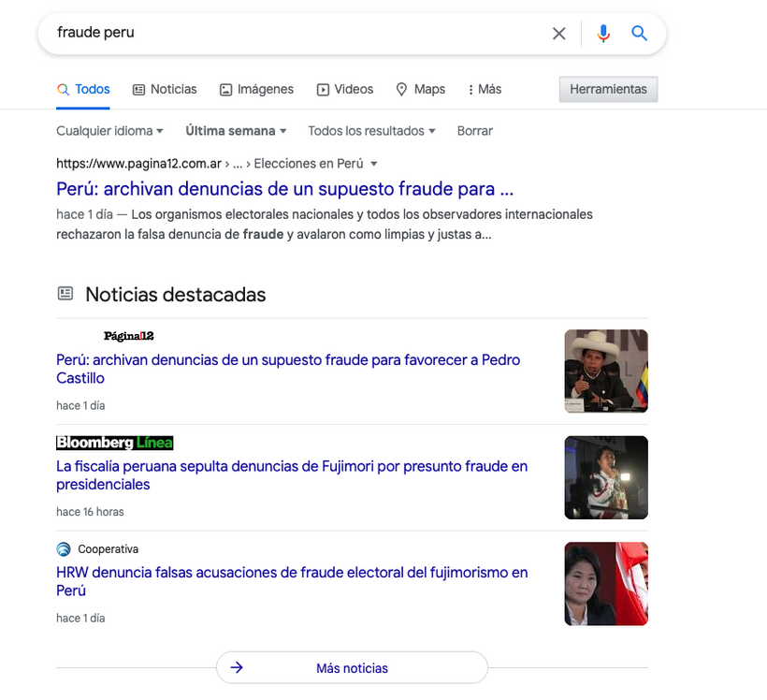Switch to the Noticias tab
This screenshot has width=767, height=700.
(x=165, y=89)
